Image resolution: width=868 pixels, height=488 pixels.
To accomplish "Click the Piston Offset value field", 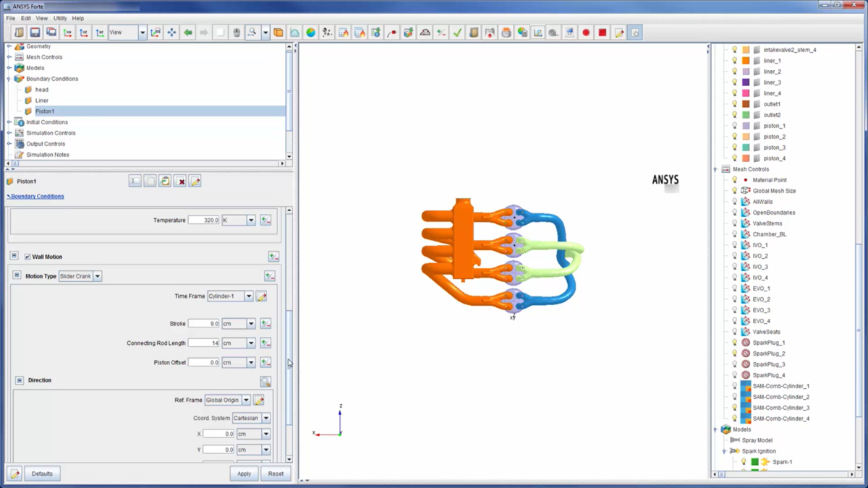I will (204, 362).
